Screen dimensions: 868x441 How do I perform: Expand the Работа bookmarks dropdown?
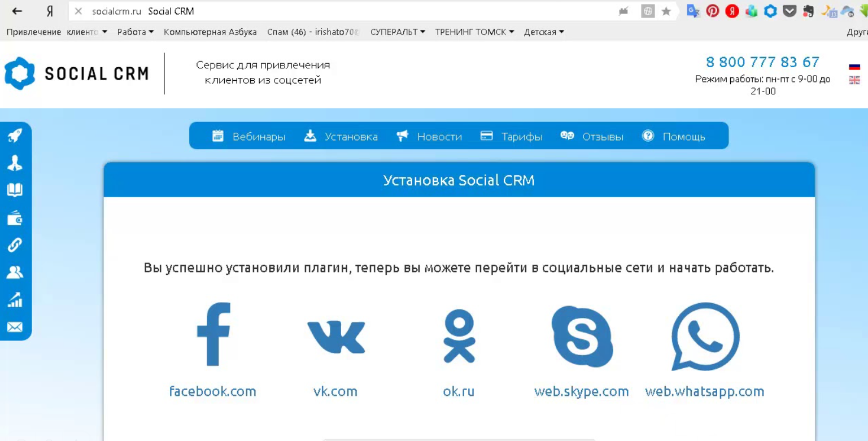[x=132, y=32]
